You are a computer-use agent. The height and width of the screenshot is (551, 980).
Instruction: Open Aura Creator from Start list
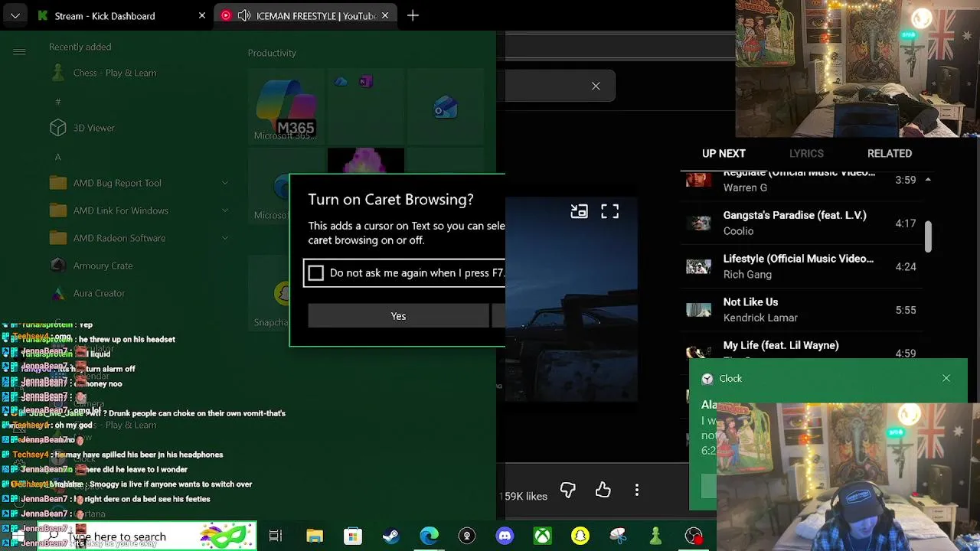pyautogui.click(x=99, y=293)
